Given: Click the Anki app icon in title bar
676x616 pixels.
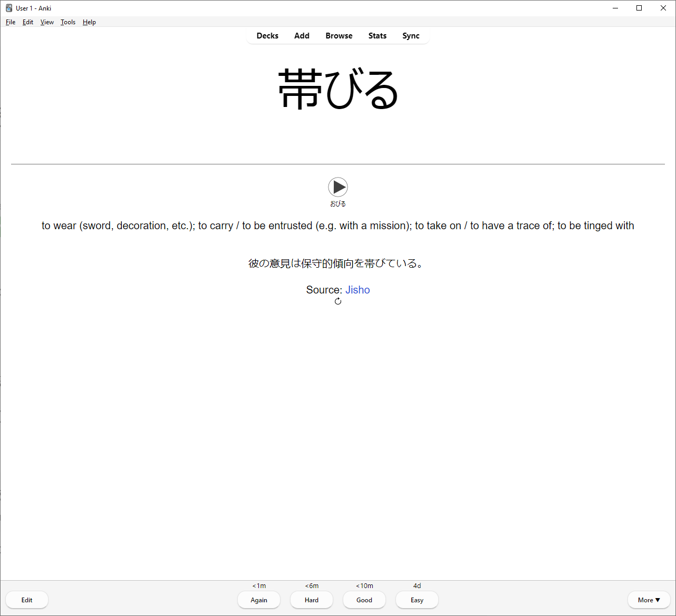Looking at the screenshot, I should [9, 8].
